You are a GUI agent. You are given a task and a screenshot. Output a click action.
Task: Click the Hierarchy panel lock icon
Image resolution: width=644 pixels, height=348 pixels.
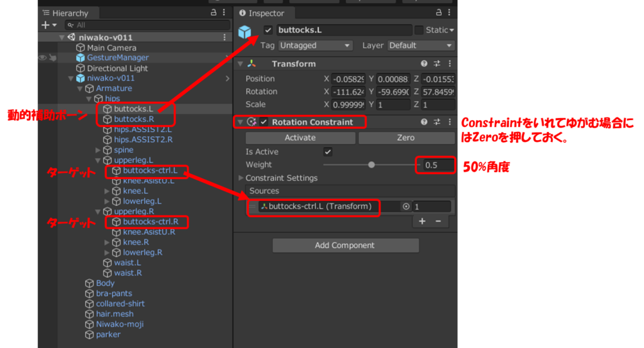(x=213, y=13)
